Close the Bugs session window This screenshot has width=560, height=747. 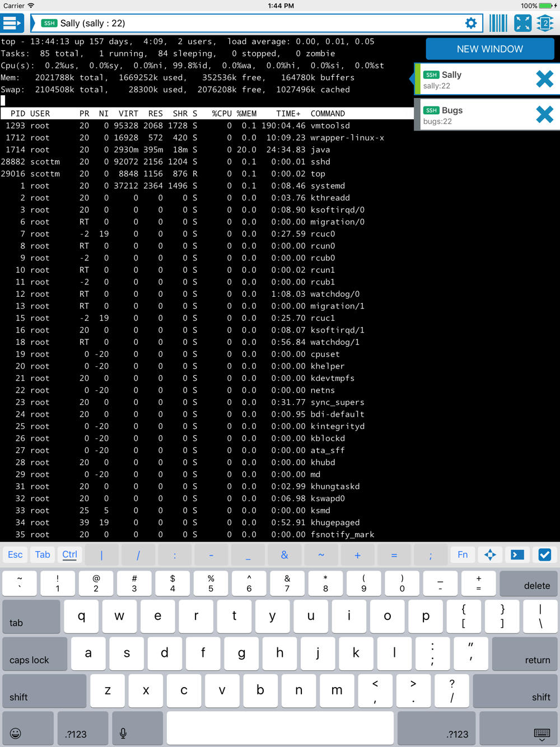(544, 115)
